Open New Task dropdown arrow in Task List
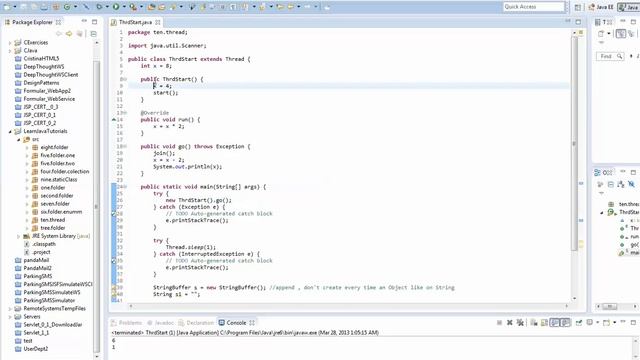The height and width of the screenshot is (360, 640). coord(609,34)
